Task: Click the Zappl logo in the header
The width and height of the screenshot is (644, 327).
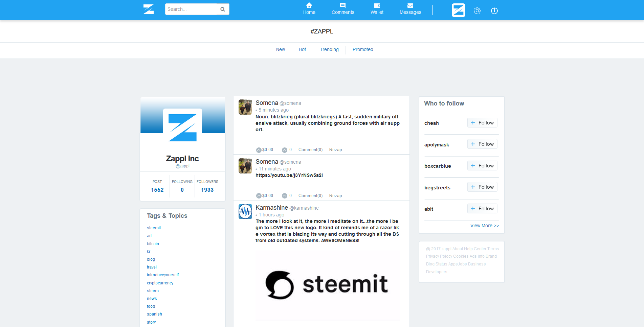Action: pyautogui.click(x=149, y=9)
